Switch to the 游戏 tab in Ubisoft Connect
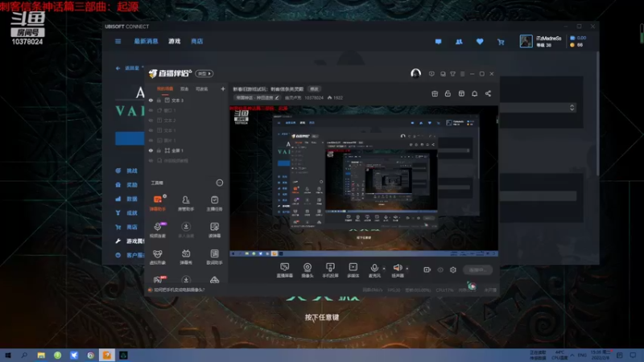The height and width of the screenshot is (362, 644). click(174, 42)
